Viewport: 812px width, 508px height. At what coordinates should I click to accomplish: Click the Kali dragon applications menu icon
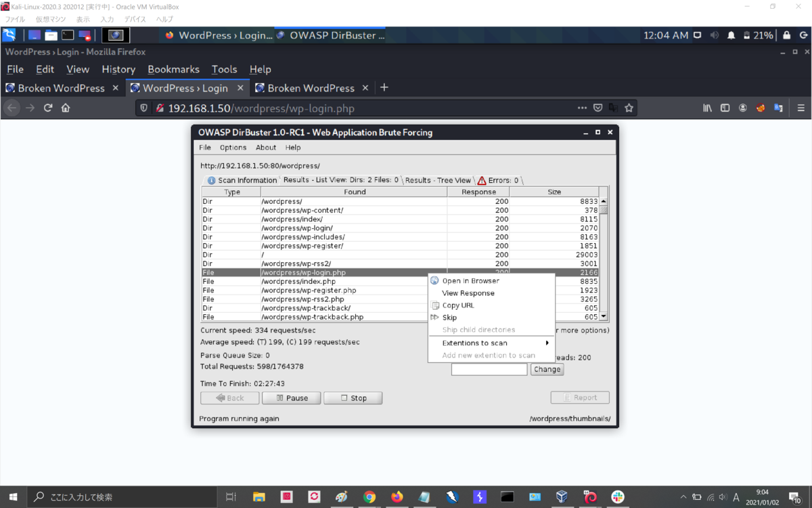[x=9, y=35]
